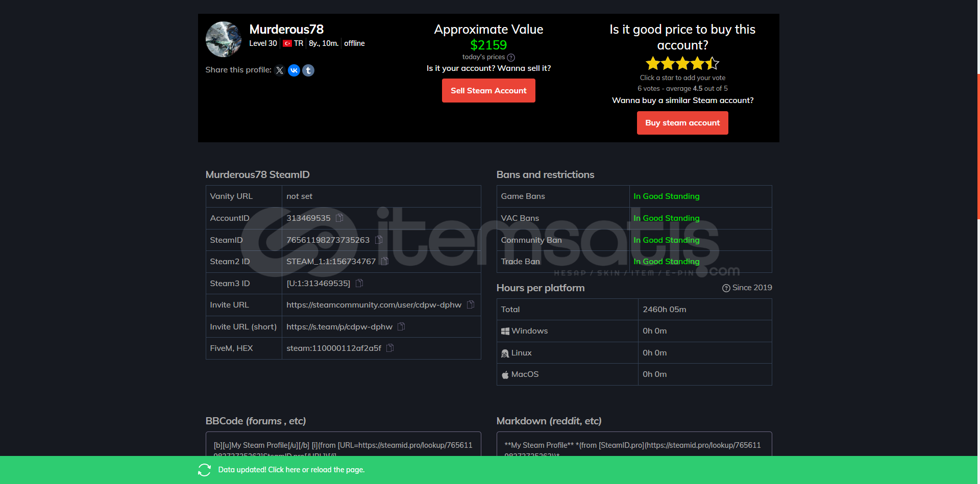Screen dimensions: 980x484
Task: Copy the AccountID 313469535 value
Action: point(339,218)
